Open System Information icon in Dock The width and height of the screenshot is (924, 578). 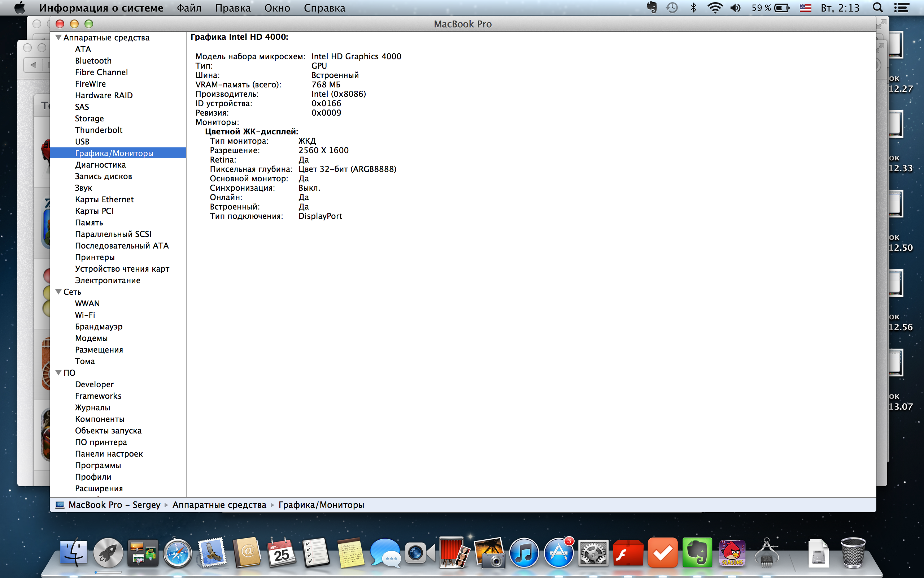tap(766, 553)
